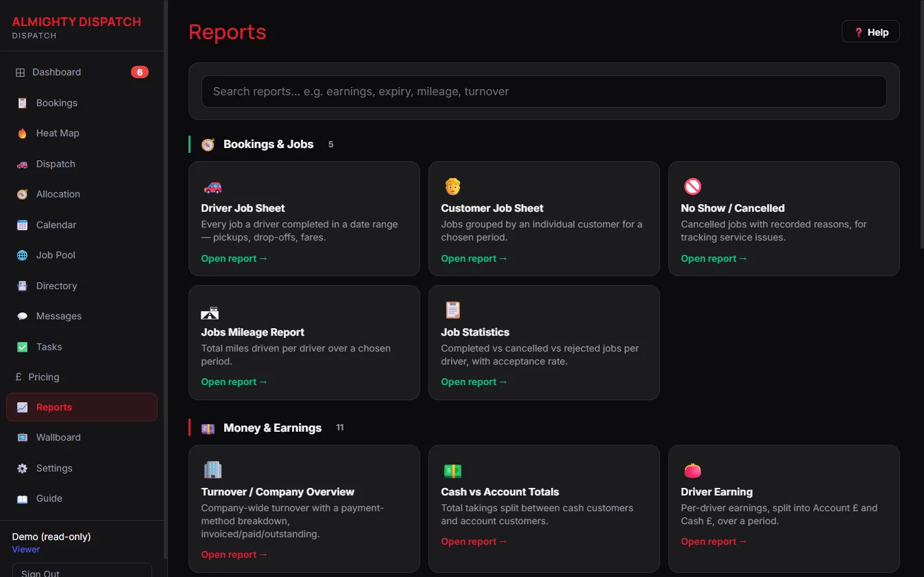The width and height of the screenshot is (924, 577).
Task: Click the Job Pool globe icon
Action: (23, 256)
